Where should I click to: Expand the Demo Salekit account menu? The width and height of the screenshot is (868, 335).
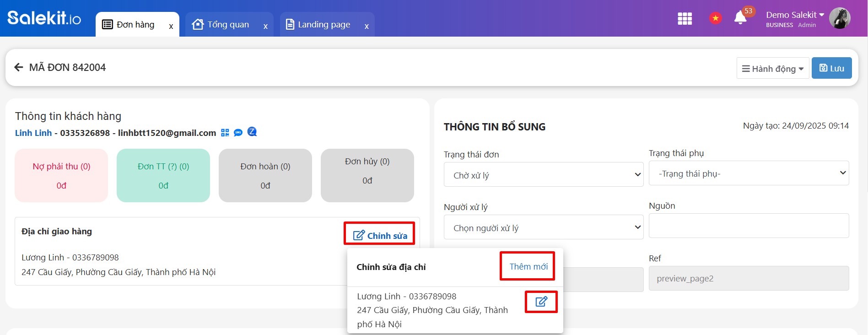point(795,15)
